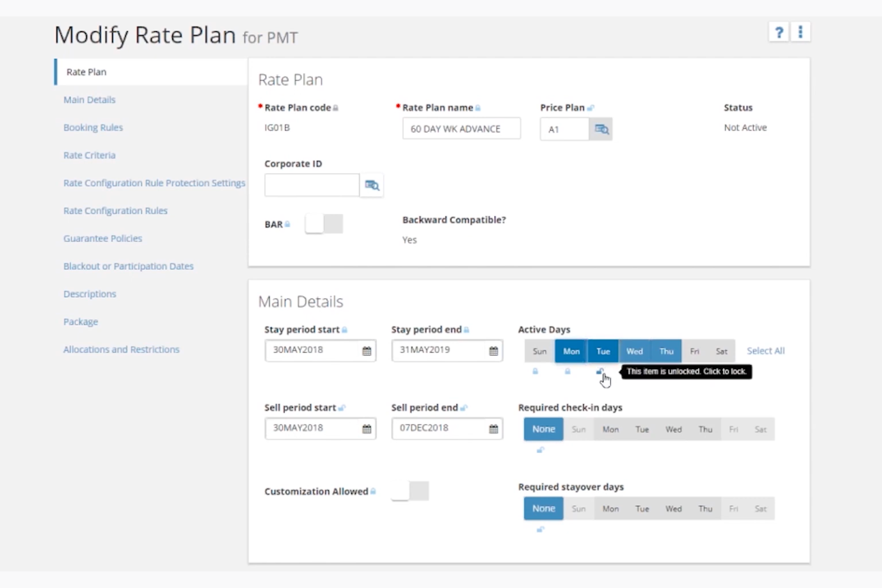The height and width of the screenshot is (588, 882).
Task: Click the Not Active status text
Action: (x=745, y=127)
